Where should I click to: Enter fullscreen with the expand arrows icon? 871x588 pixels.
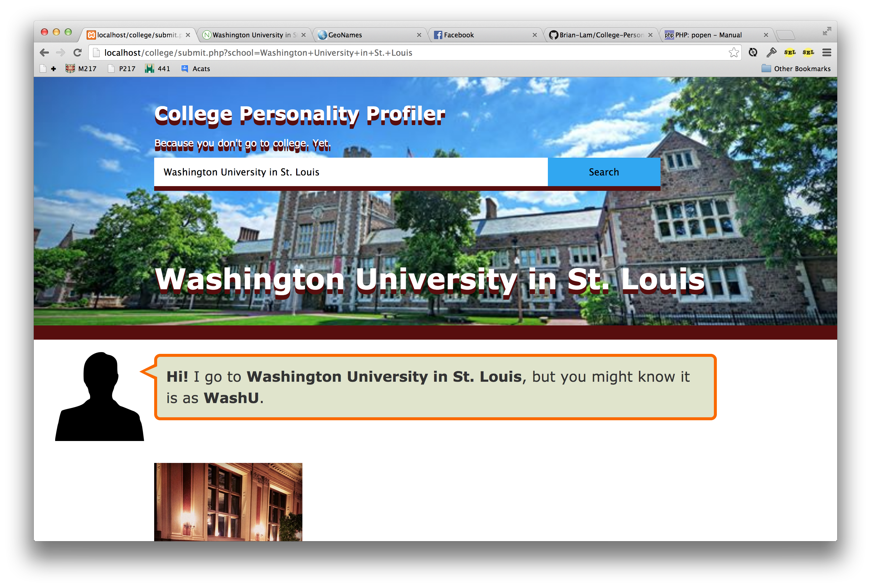click(827, 31)
